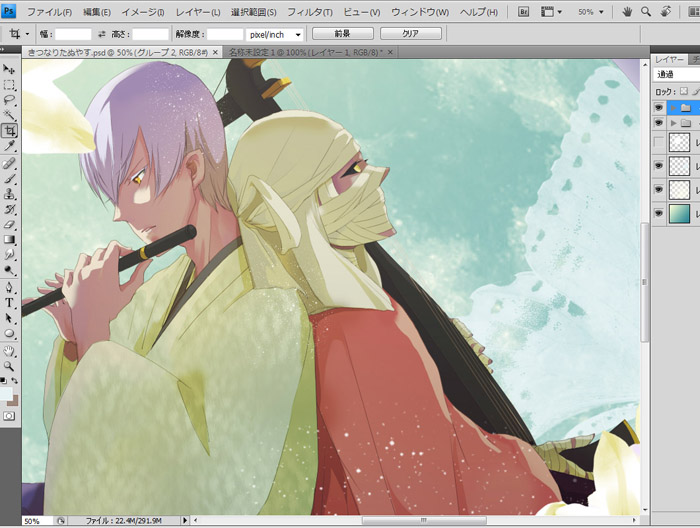Select the Ellipse shape tool
700x528 pixels.
click(8, 333)
